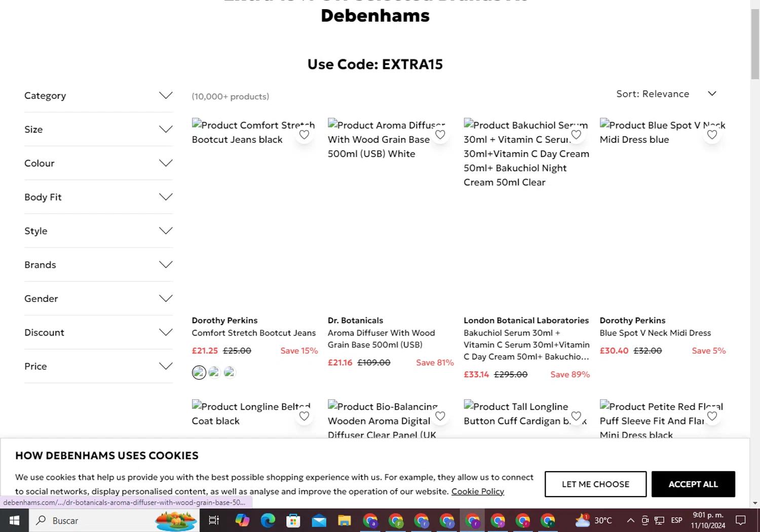
Task: Click the Save 81% label
Action: [x=435, y=363]
